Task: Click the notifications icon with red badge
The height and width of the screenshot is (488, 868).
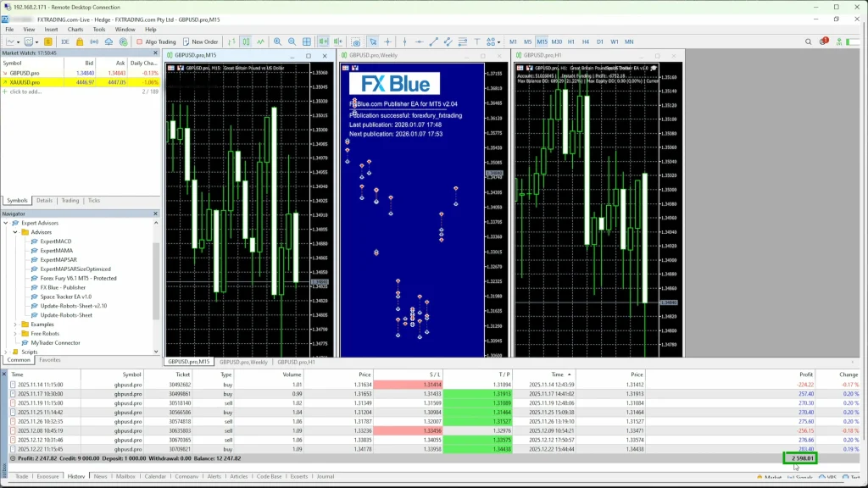Action: coord(822,42)
